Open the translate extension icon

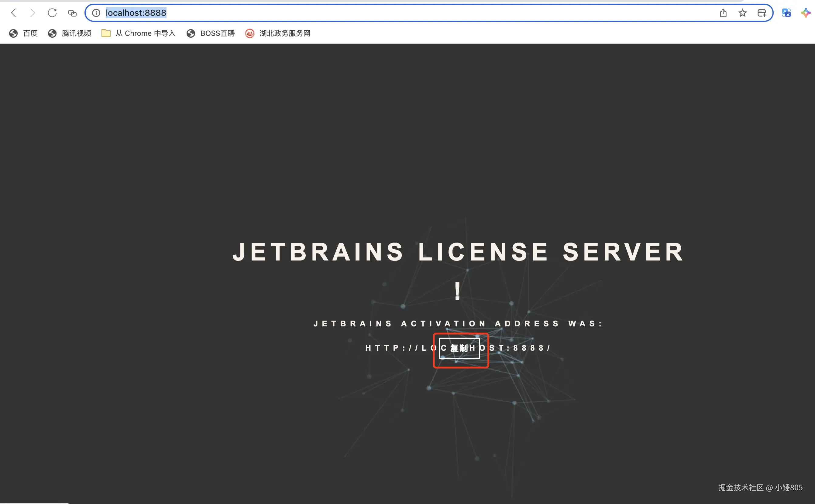click(x=786, y=13)
